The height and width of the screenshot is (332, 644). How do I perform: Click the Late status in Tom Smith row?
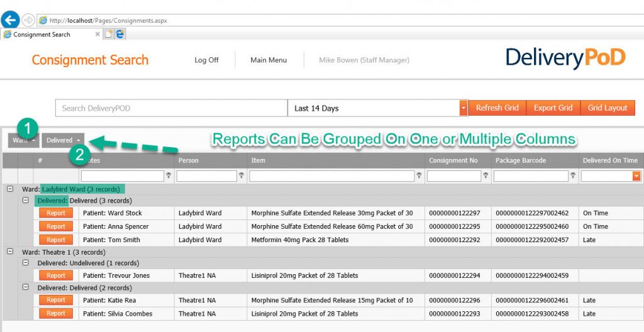(x=589, y=240)
